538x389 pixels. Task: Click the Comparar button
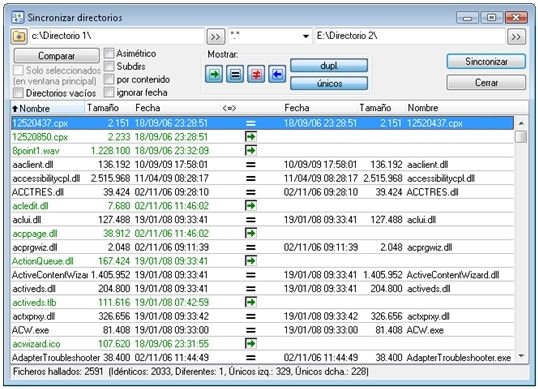click(57, 56)
